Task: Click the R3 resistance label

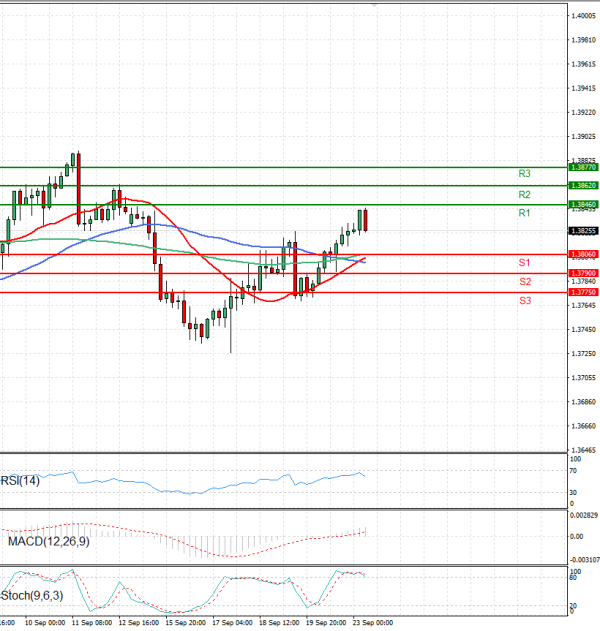Action: [x=524, y=173]
